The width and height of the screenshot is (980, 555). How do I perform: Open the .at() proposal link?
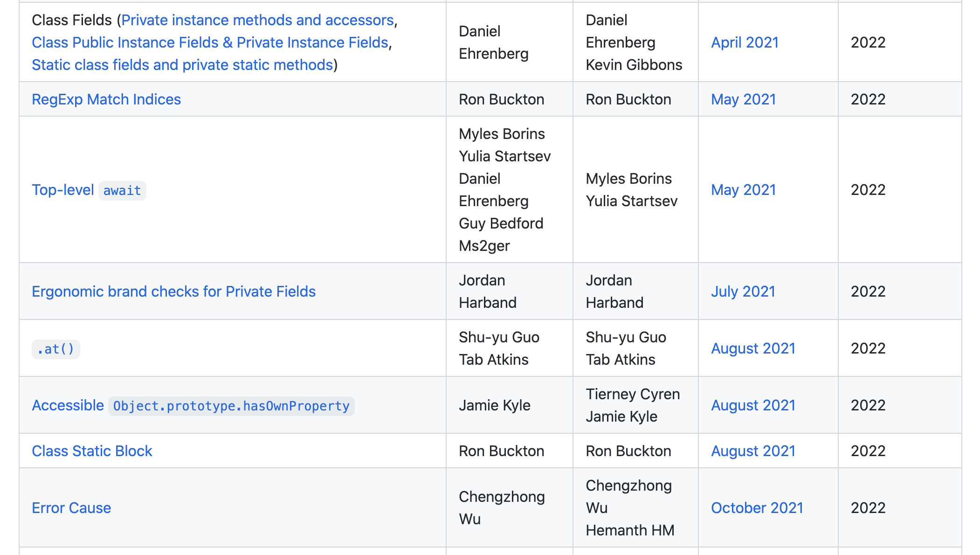[55, 349]
